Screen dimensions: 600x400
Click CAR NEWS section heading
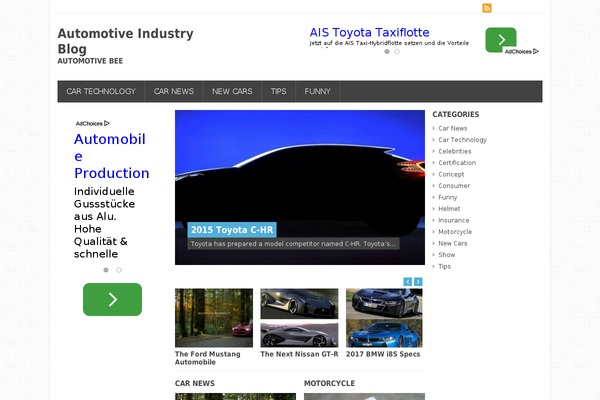(x=194, y=383)
